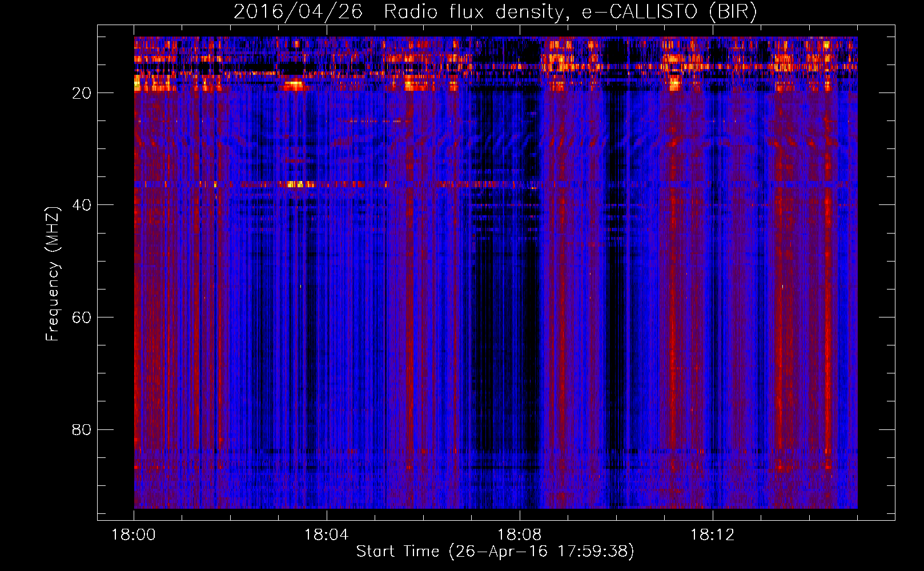Click the 'Frequency (MHZ)' axis label
Screen dimensions: 924x571
coord(53,274)
